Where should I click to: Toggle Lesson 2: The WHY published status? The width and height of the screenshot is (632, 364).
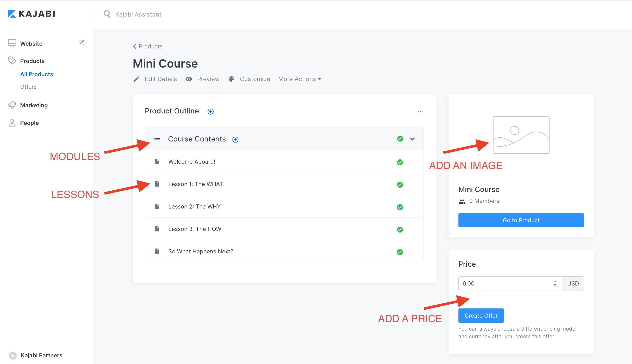[400, 207]
